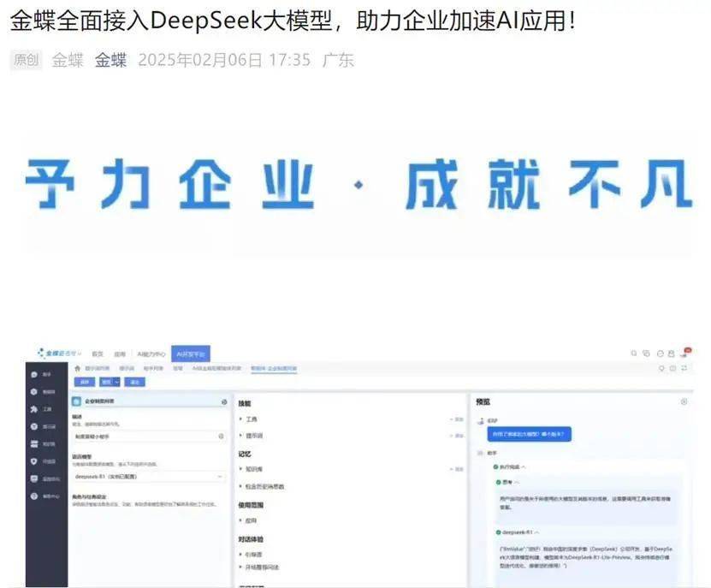Expand the 应用 row under 使用范围

[x=248, y=521]
